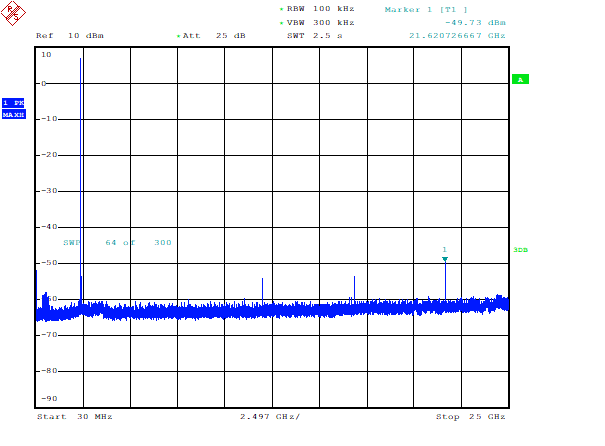Image resolution: width=605 pixels, height=446 pixels.
Task: Click the tallest signal peak near 10 dBm
Action: pos(81,60)
